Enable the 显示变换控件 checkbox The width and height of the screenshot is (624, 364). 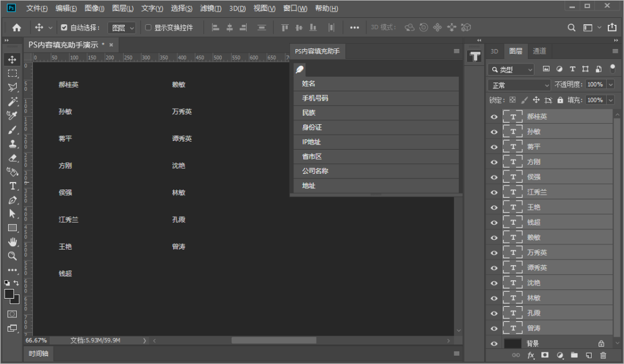[x=148, y=27]
